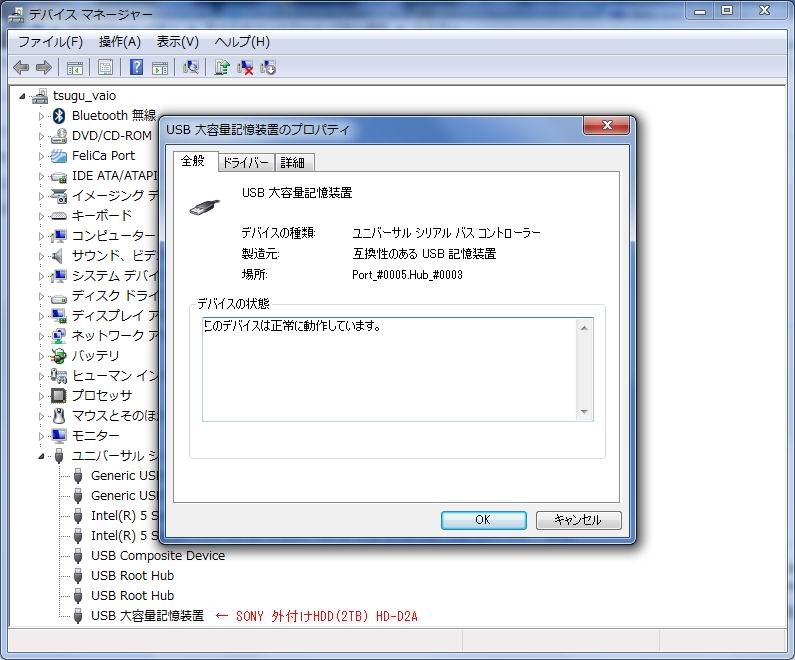Open the ヘルプ(H) menu

pos(242,42)
